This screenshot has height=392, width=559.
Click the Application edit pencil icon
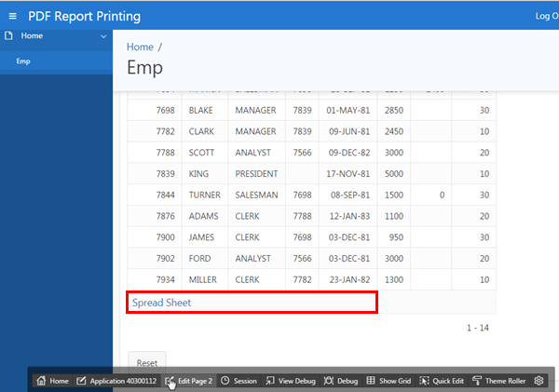tap(81, 381)
